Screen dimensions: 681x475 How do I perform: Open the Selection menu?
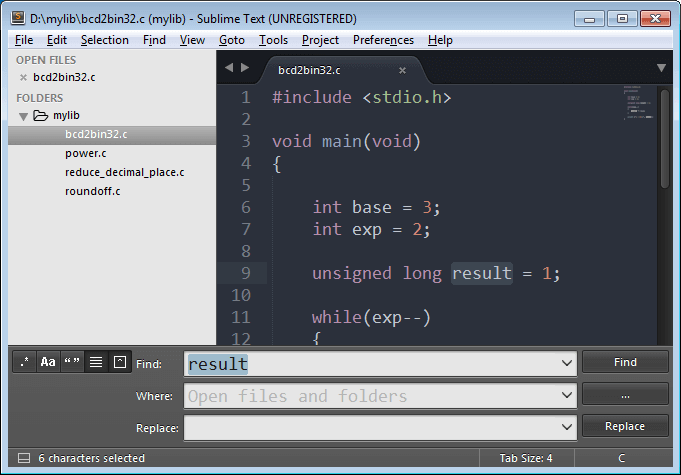105,40
